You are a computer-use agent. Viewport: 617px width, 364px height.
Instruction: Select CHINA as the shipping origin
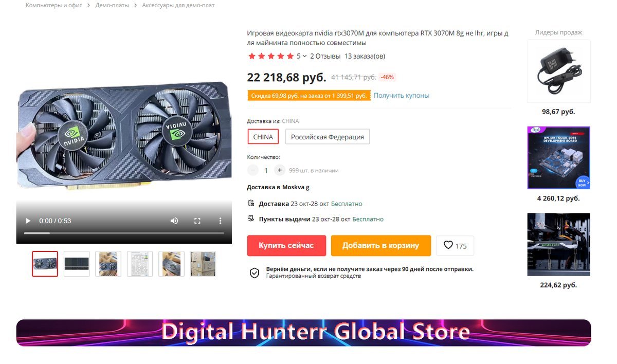coord(263,137)
